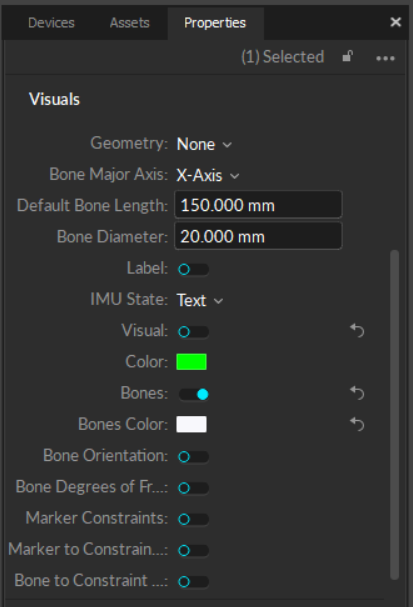Close the Properties pane with the X
The width and height of the screenshot is (413, 607).
click(395, 22)
